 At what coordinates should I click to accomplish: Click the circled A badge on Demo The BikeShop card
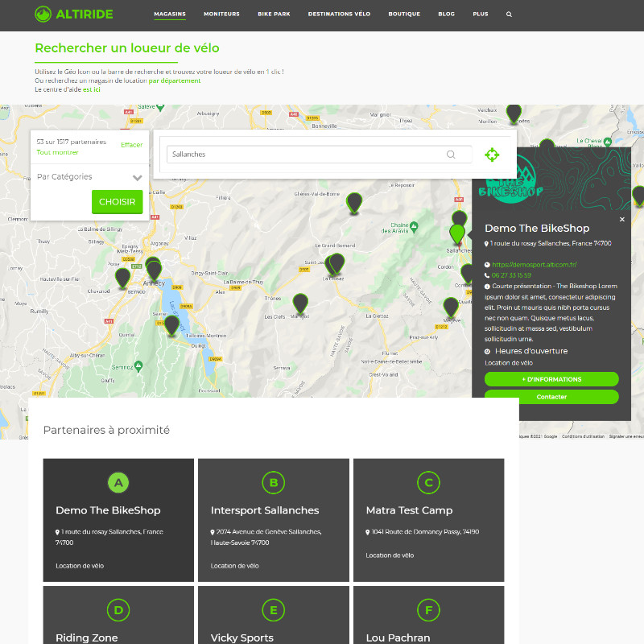[118, 482]
